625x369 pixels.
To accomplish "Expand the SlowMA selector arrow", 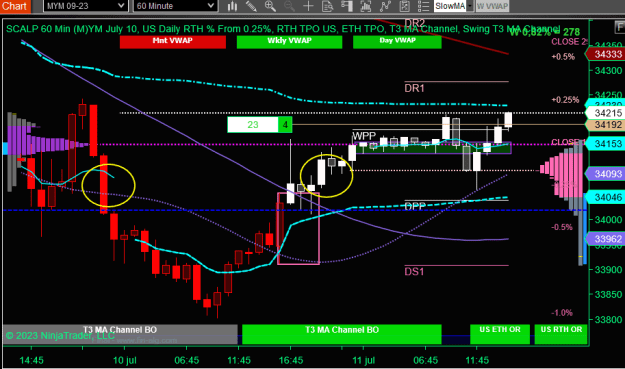I will coord(470,6).
